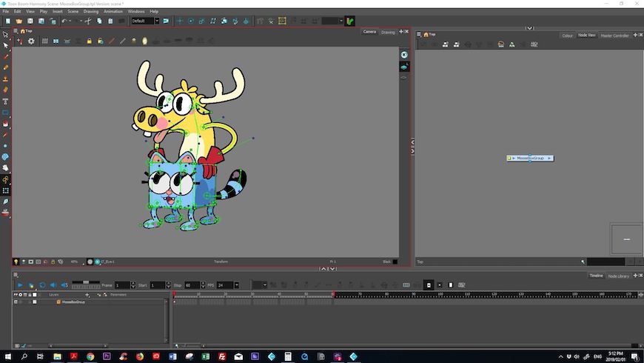
Task: Open the File menu
Action: pos(6,12)
